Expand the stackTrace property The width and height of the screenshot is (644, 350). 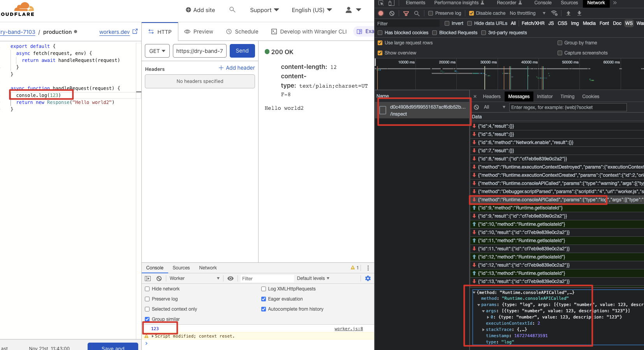(484, 330)
